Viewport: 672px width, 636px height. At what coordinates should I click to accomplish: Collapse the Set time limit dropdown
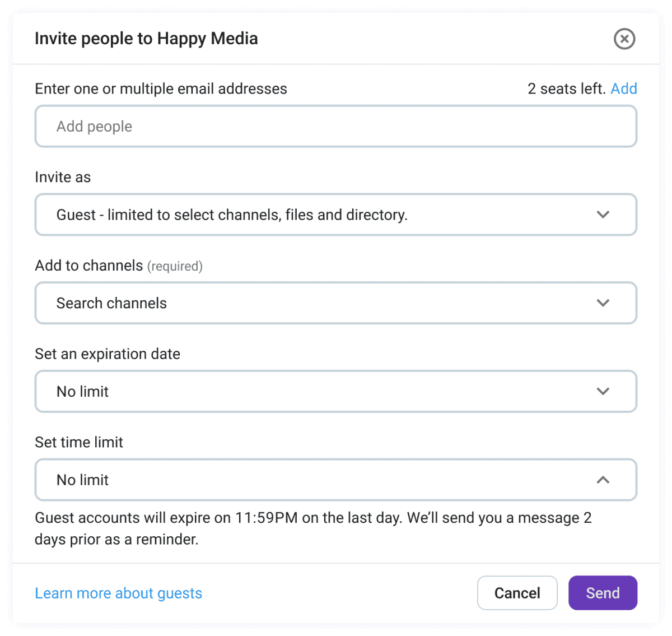point(336,480)
